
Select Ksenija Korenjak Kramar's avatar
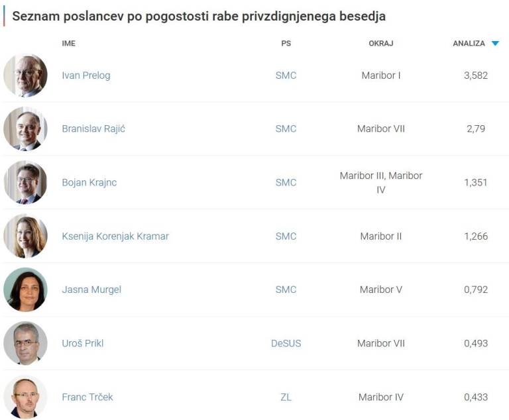coord(25,236)
